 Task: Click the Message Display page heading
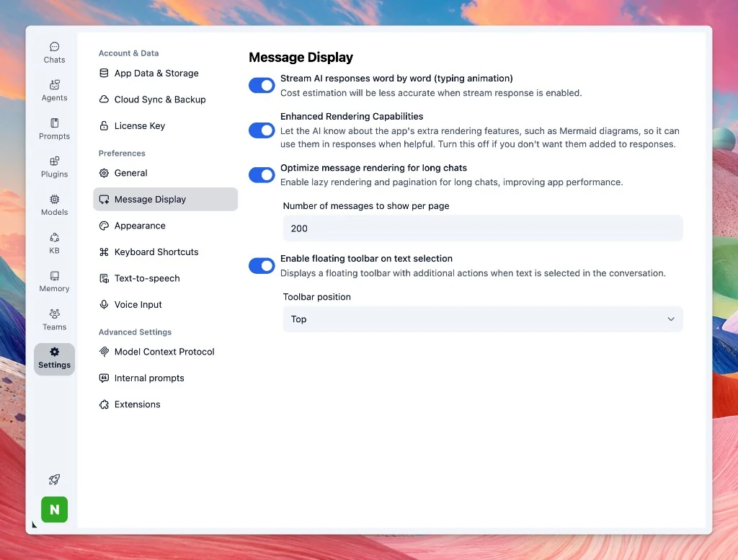[x=301, y=58]
